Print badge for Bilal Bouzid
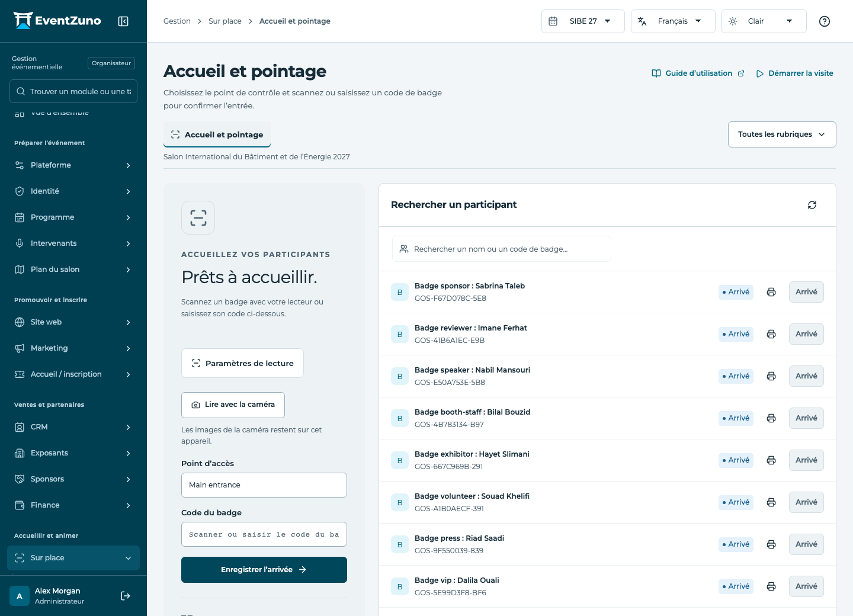This screenshot has height=616, width=853. pos(771,418)
